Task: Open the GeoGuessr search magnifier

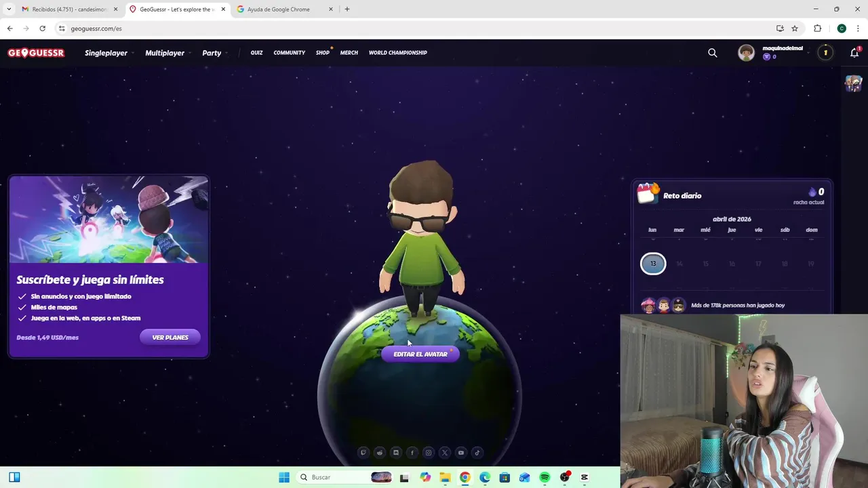Action: tap(713, 53)
